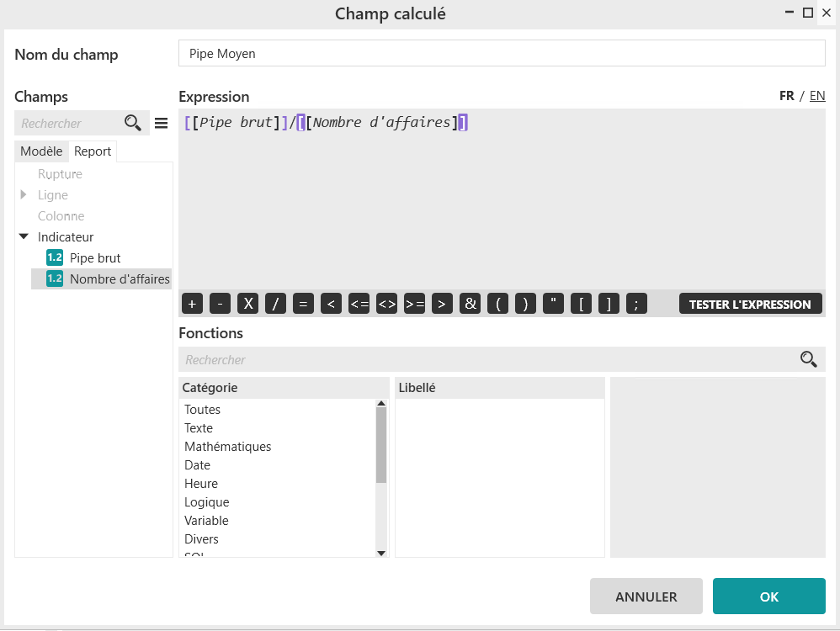Switch expression language to EN
This screenshot has height=631, width=840.
pyautogui.click(x=816, y=96)
